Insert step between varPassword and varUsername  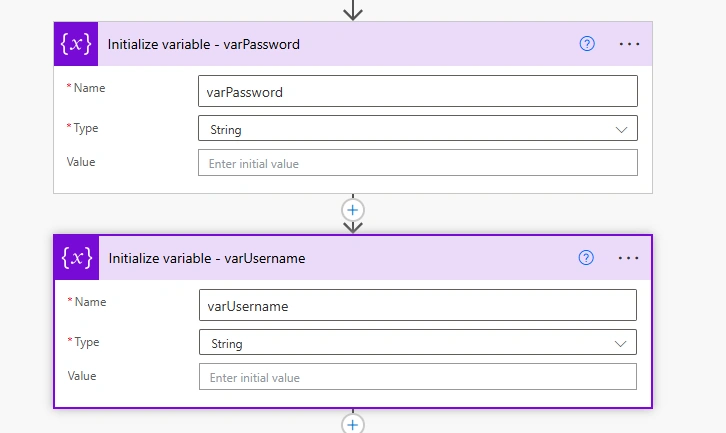click(353, 210)
